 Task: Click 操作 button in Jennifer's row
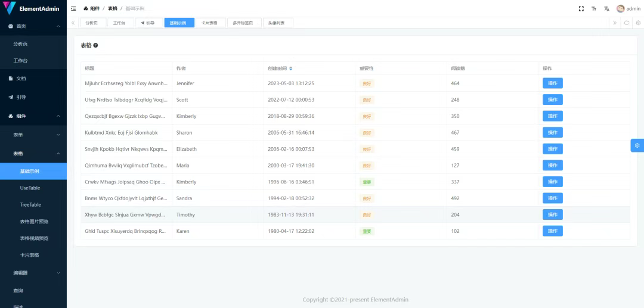tap(552, 83)
